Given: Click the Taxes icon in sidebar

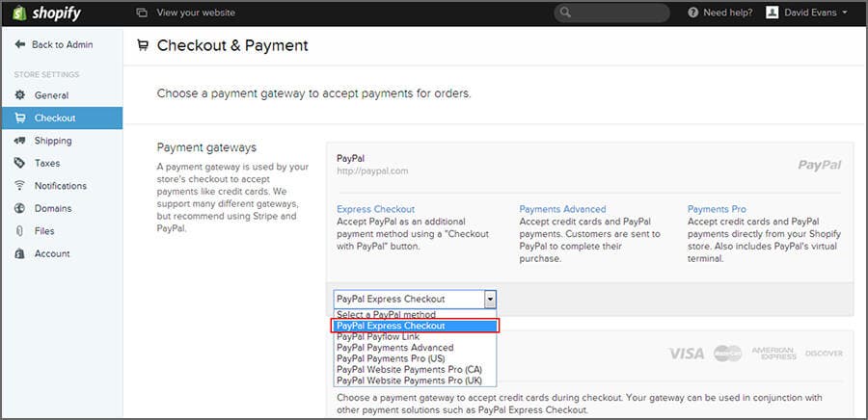Looking at the screenshot, I should [20, 163].
